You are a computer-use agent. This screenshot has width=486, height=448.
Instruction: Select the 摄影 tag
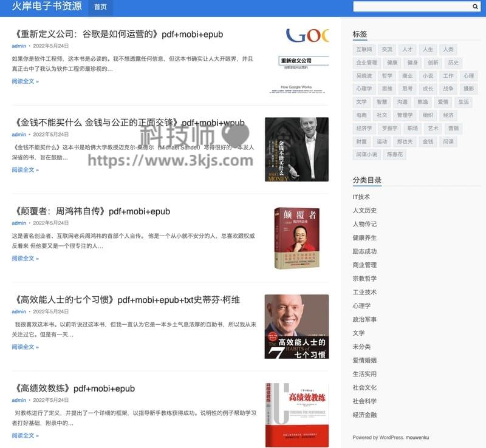[468, 89]
